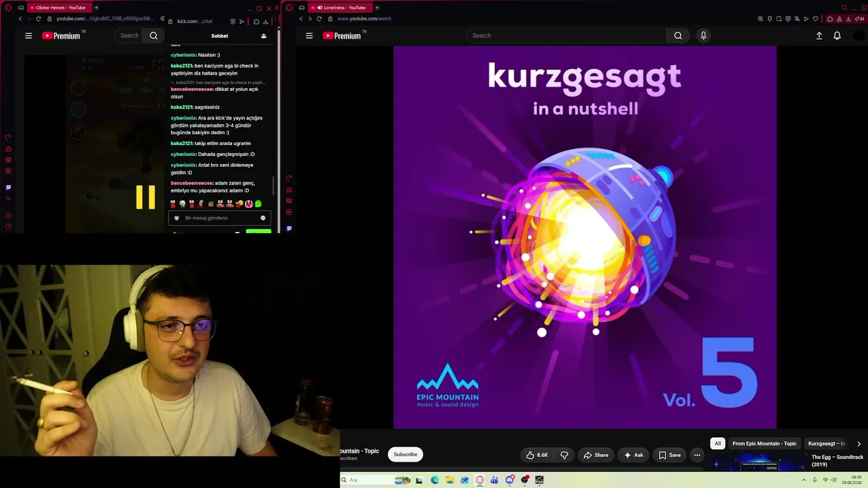Open the Kick chat scrollbar
Viewport: 868px width, 488px height.
click(273, 185)
